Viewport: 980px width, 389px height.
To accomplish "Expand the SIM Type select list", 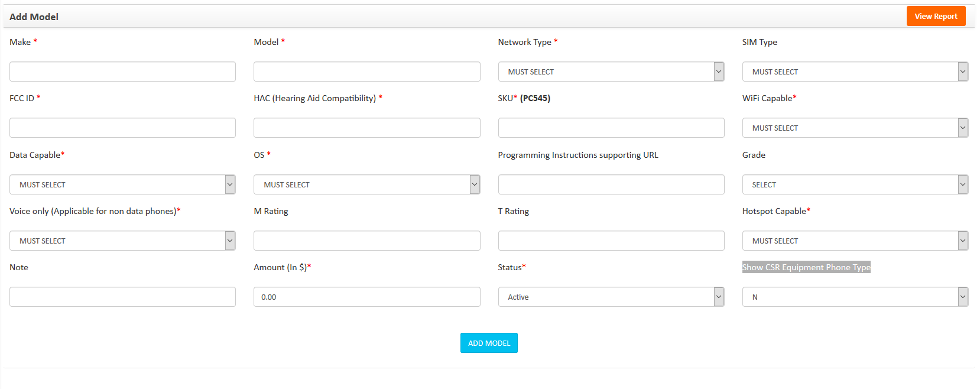I will [855, 72].
